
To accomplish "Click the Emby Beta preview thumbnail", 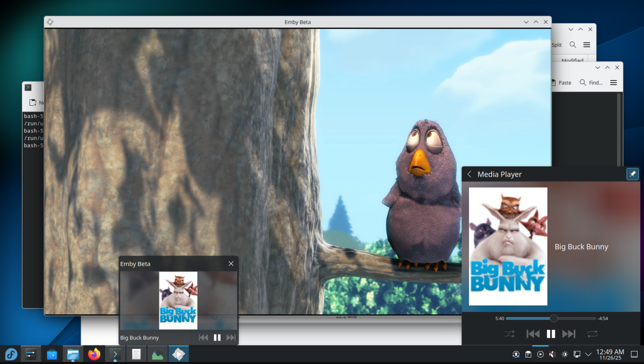I will click(178, 301).
